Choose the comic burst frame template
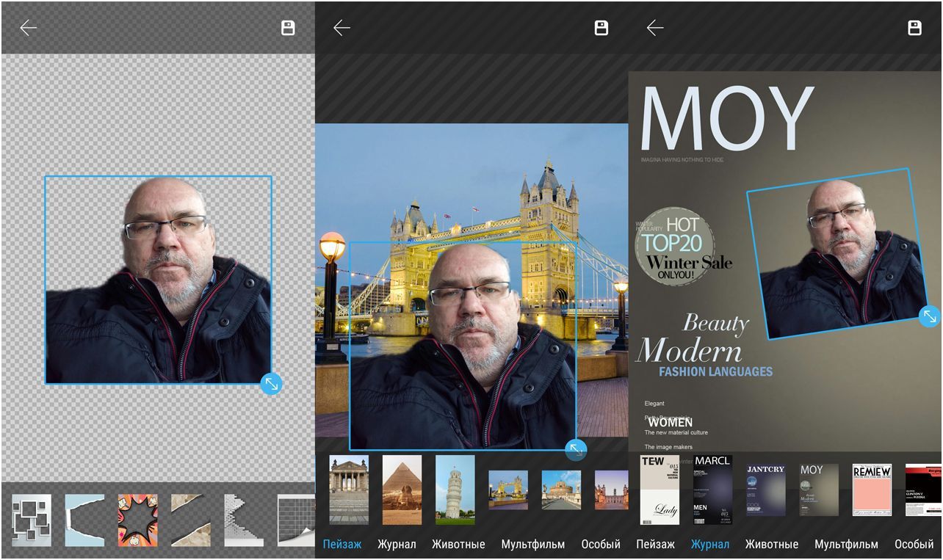This screenshot has width=943, height=560. (137, 520)
